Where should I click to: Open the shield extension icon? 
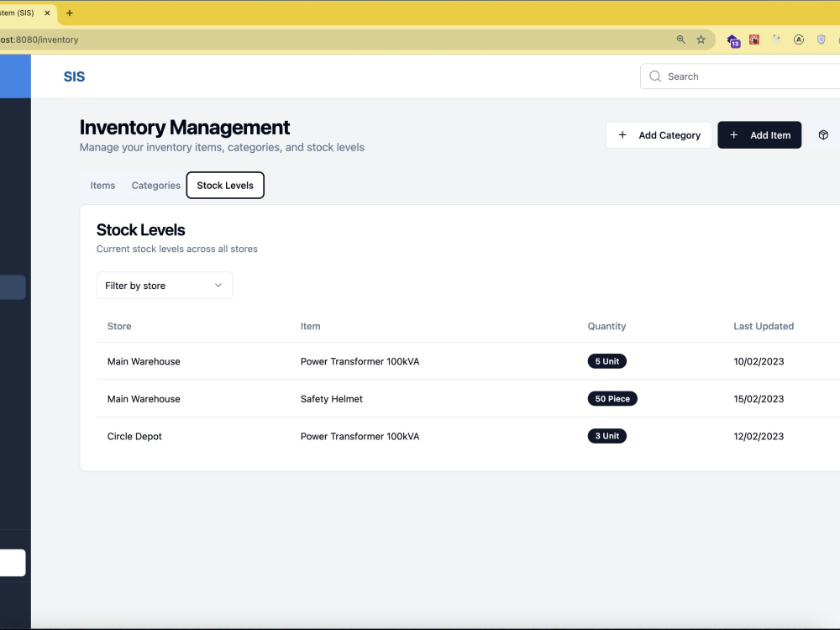pyautogui.click(x=822, y=39)
